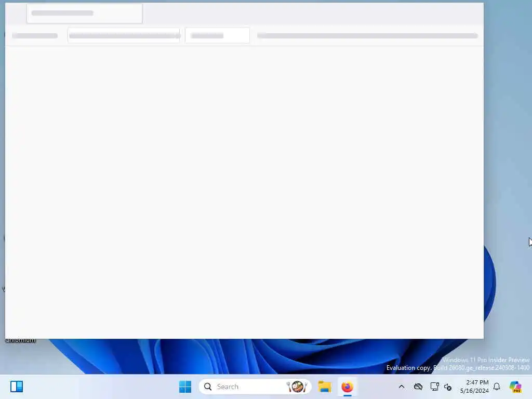
Task: Launch Copilot preview icon
Action: 515,387
